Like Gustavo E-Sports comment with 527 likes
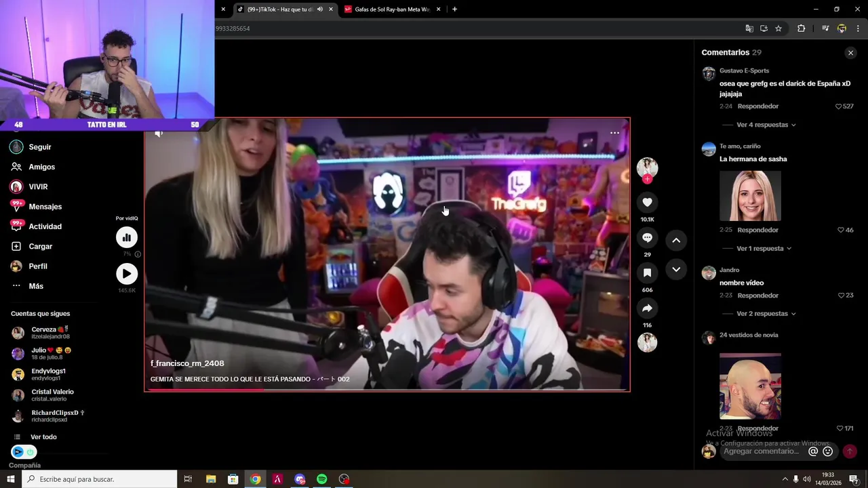This screenshot has width=868, height=488. [839, 106]
